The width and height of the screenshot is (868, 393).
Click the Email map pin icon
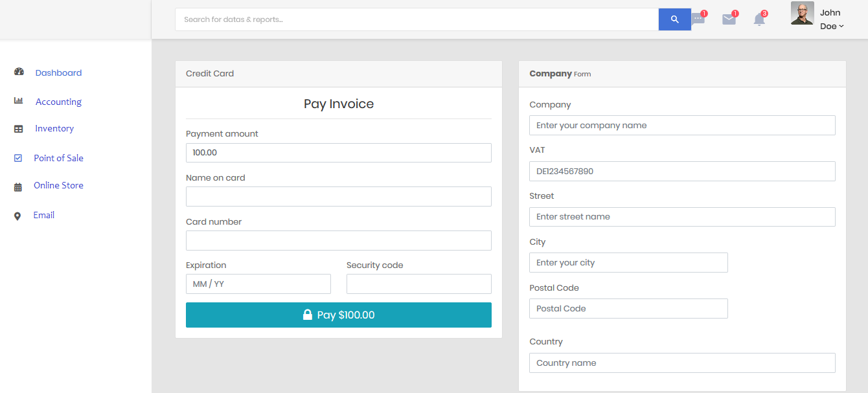click(x=17, y=216)
